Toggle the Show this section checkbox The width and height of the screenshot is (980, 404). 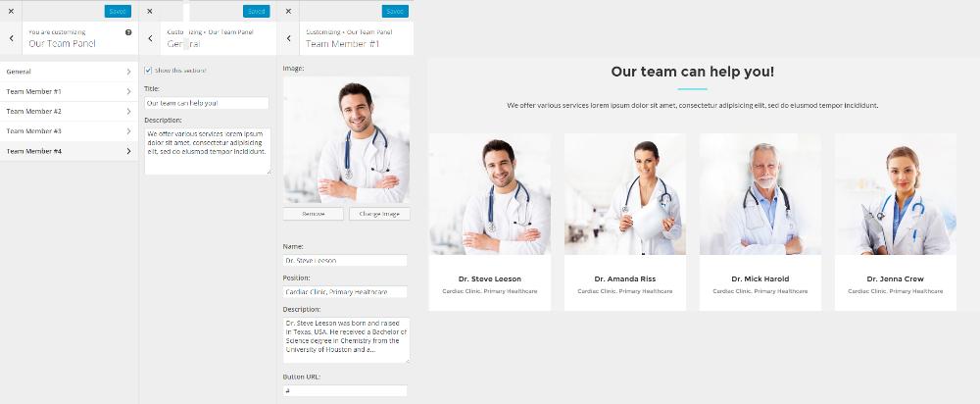(148, 71)
